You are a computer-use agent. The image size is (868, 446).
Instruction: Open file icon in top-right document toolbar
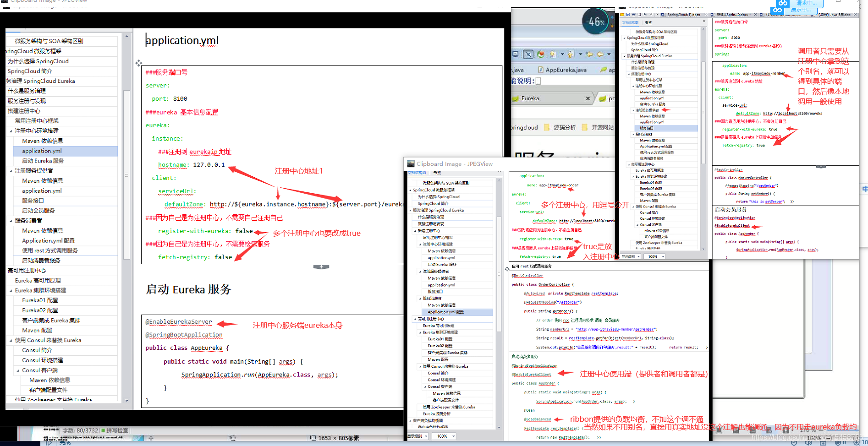pyautogui.click(x=622, y=15)
